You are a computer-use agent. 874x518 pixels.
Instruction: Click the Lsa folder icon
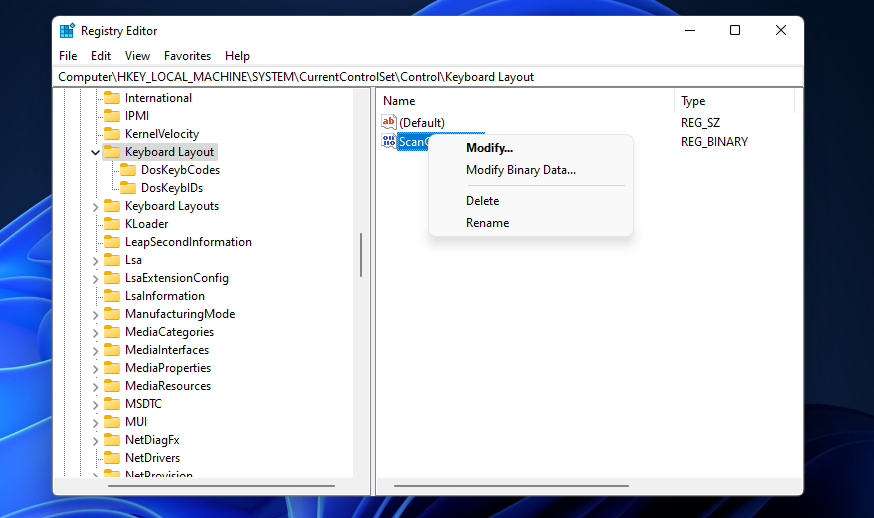(112, 260)
